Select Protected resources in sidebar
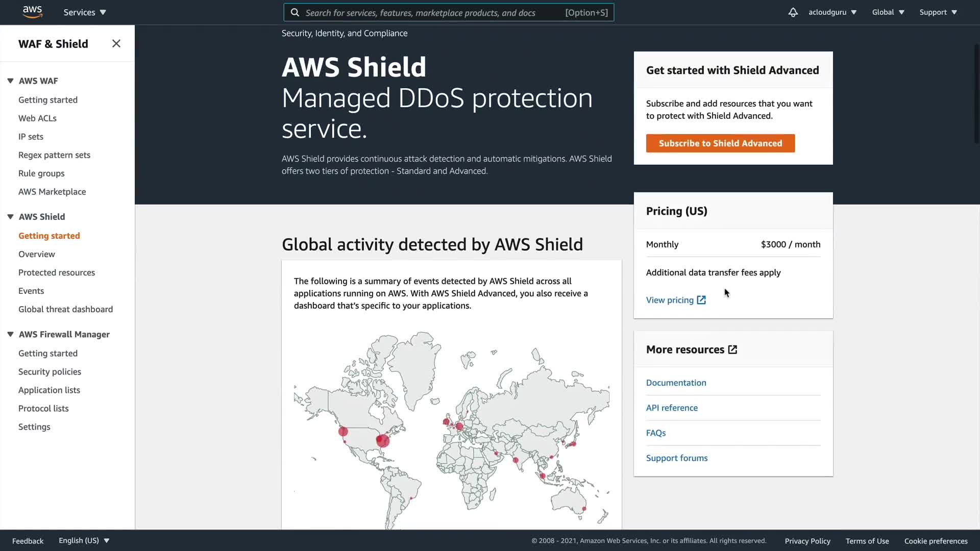This screenshot has width=980, height=551. [57, 272]
